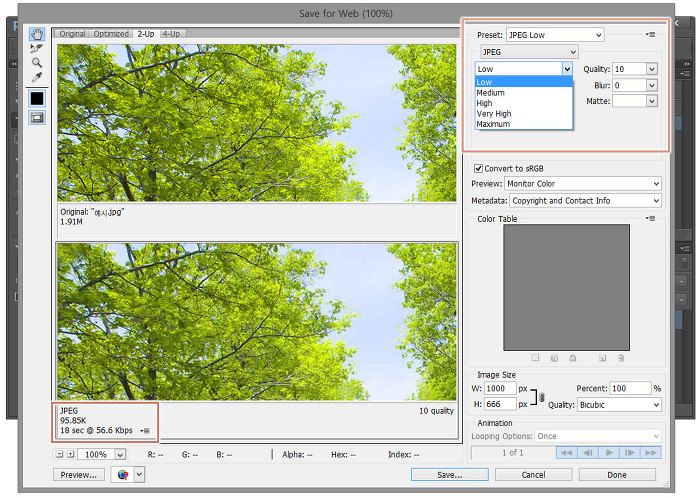
Task: Switch to the Original tab
Action: (x=71, y=33)
